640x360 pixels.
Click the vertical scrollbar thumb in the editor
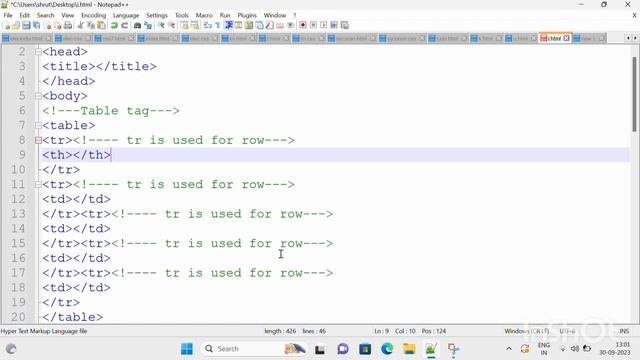pyautogui.click(x=634, y=94)
